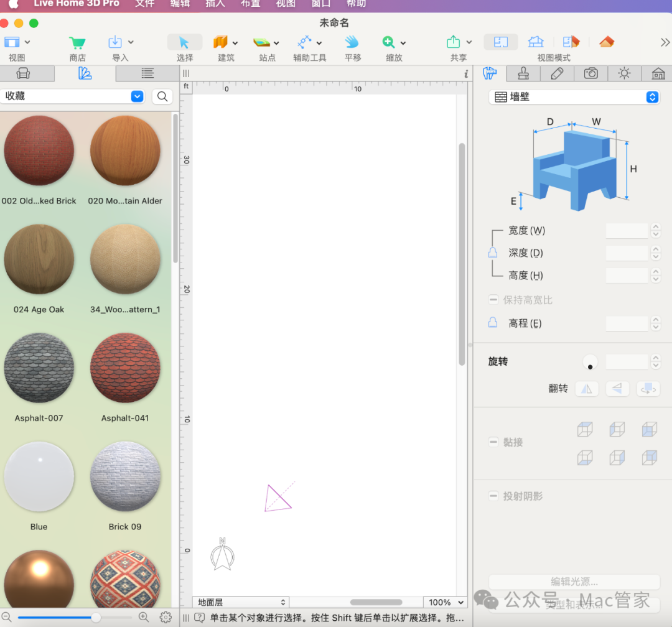Open the stamp-shaped inspector tab

(x=523, y=74)
